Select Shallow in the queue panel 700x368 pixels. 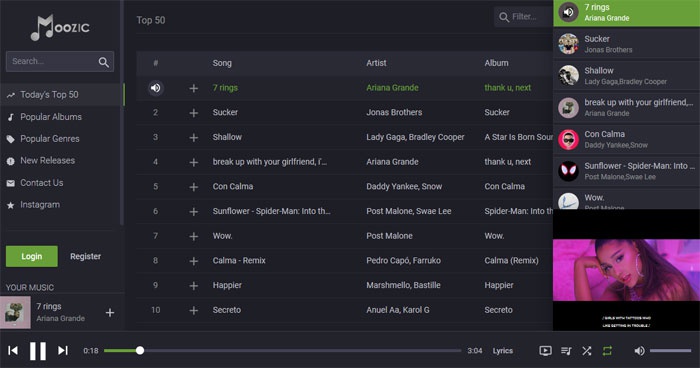(x=626, y=75)
